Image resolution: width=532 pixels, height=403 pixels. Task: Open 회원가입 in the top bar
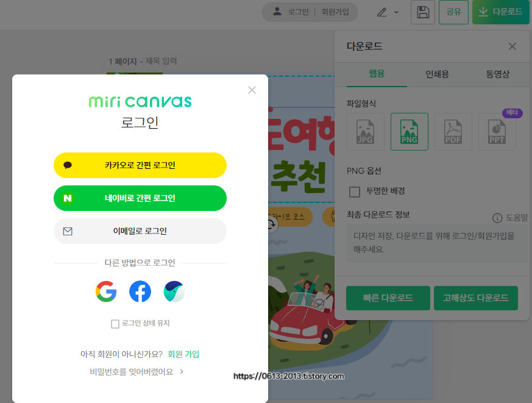[x=335, y=12]
